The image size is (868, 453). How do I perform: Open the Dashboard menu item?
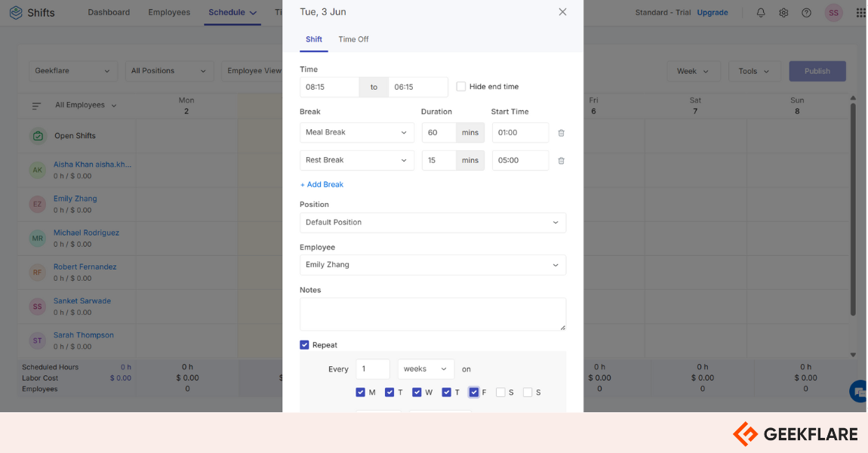pos(108,12)
